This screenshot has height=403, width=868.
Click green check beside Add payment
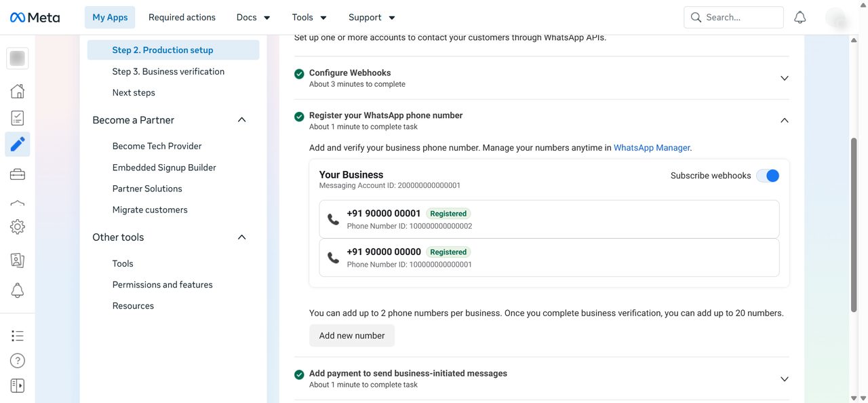(x=299, y=375)
